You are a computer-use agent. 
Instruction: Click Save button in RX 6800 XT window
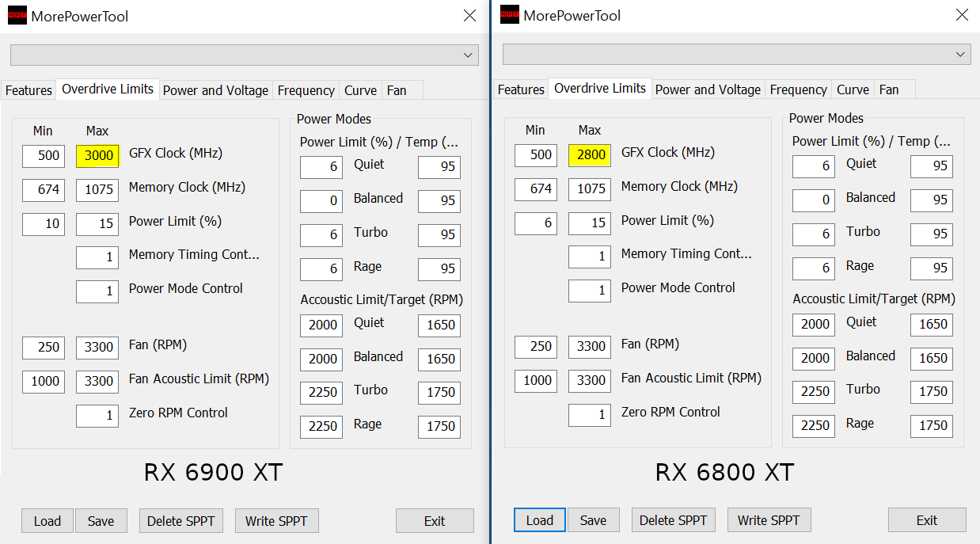point(594,520)
